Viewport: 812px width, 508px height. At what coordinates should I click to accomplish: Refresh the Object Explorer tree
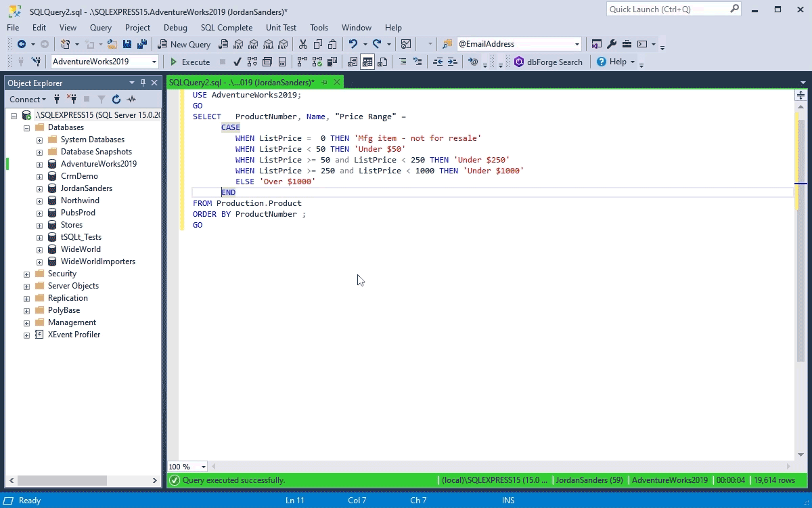click(116, 99)
